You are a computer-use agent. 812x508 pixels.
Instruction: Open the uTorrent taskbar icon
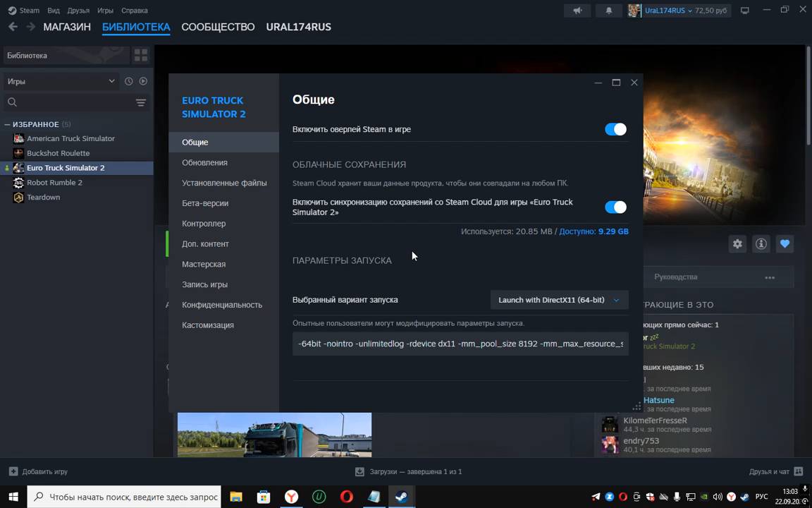(x=319, y=497)
